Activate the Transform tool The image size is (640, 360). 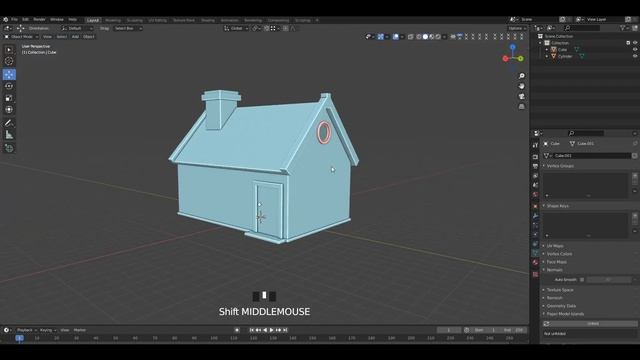click(x=9, y=109)
